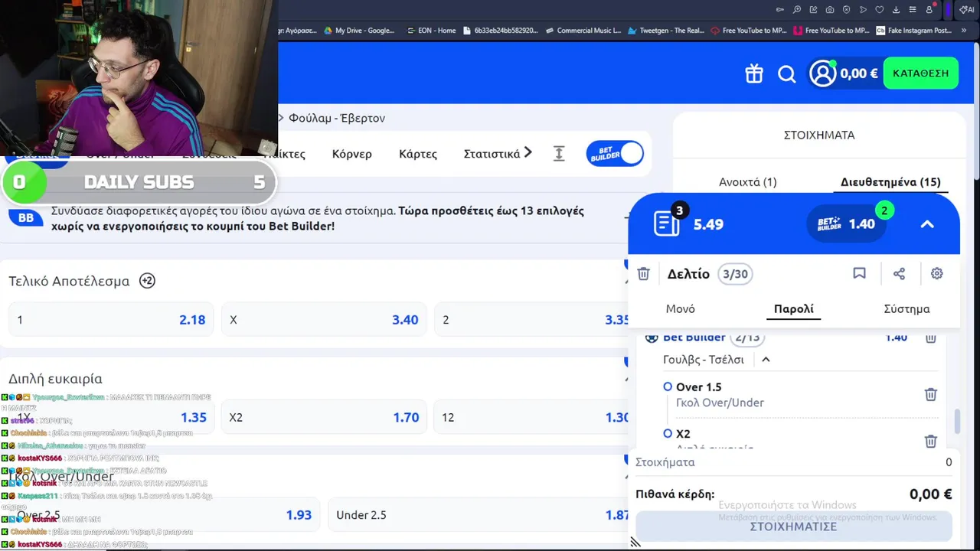Viewport: 980px width, 551px height.
Task: Switch betslip to Παρολί tab
Action: pyautogui.click(x=794, y=309)
